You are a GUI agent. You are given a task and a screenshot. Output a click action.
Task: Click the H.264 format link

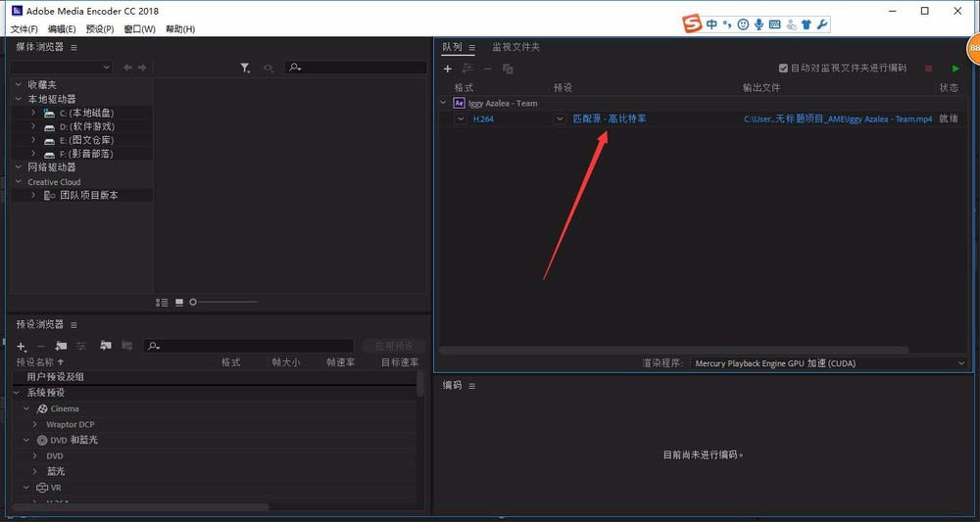[483, 119]
